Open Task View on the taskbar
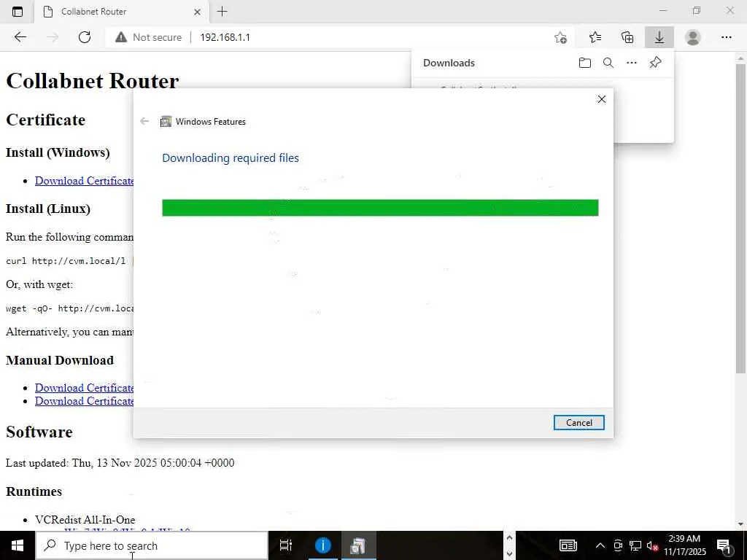Image resolution: width=747 pixels, height=560 pixels. tap(285, 545)
